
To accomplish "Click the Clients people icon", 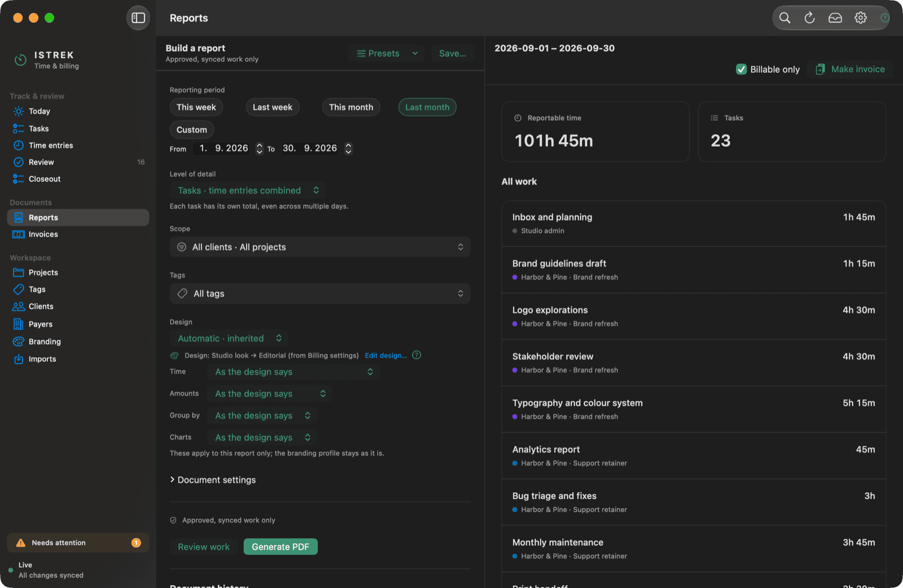I will (x=19, y=306).
